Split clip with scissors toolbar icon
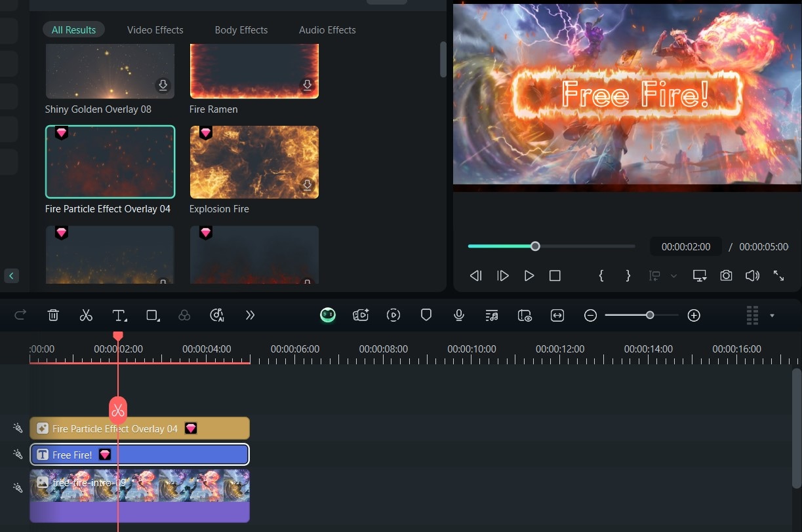This screenshot has height=532, width=802. (86, 315)
